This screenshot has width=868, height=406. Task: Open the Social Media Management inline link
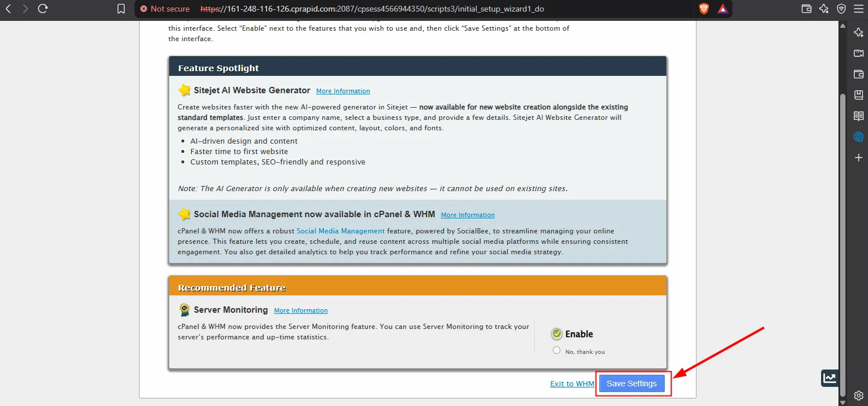341,231
